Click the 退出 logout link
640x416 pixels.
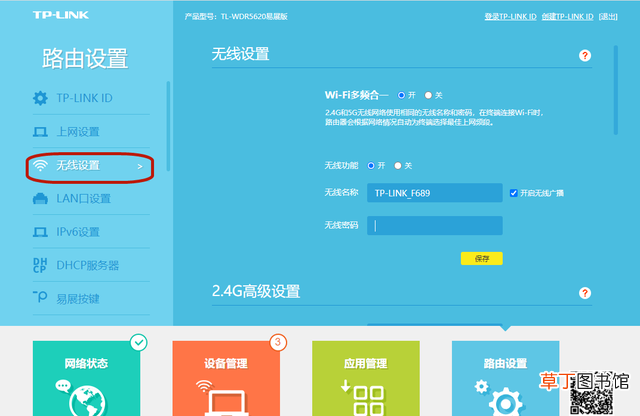point(608,16)
